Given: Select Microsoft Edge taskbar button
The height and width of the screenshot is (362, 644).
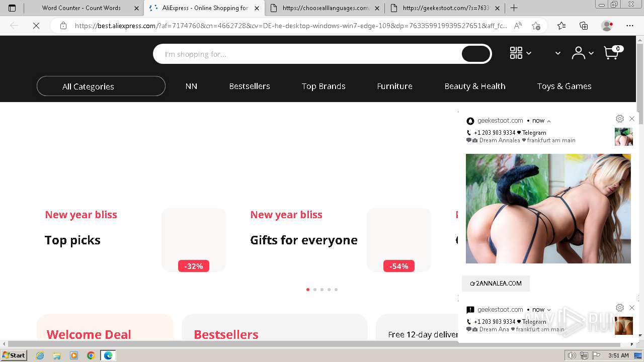Looking at the screenshot, I should (x=108, y=355).
